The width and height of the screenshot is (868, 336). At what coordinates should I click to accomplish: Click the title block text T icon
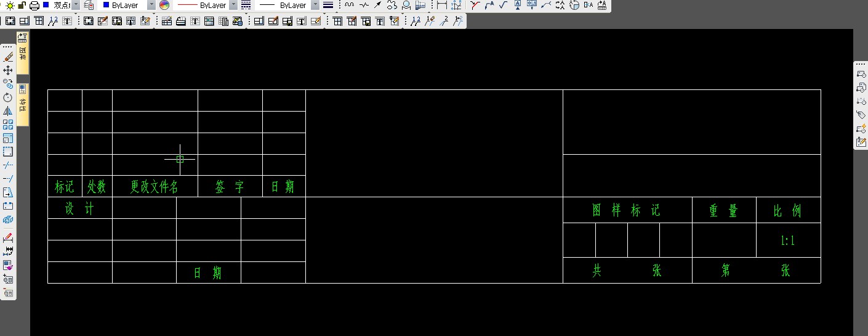coord(302,21)
